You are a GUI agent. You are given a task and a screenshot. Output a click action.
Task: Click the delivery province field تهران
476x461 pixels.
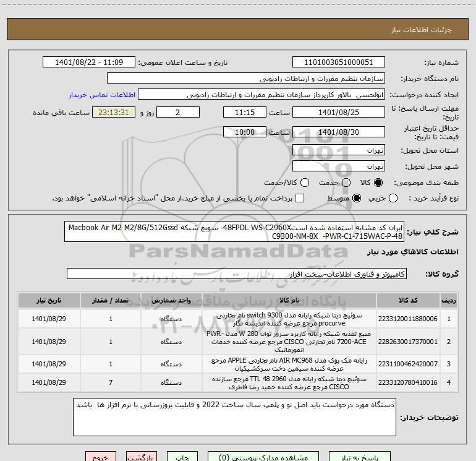(339, 150)
